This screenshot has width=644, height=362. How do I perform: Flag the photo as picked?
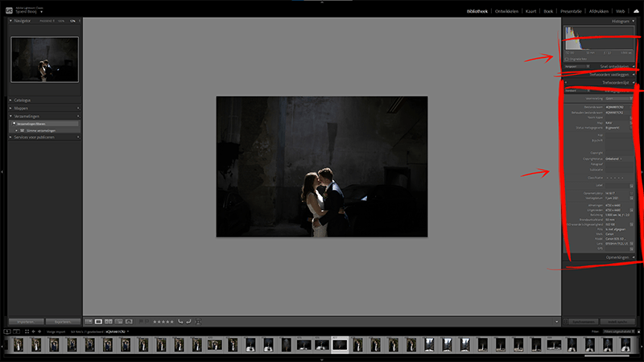click(141, 322)
